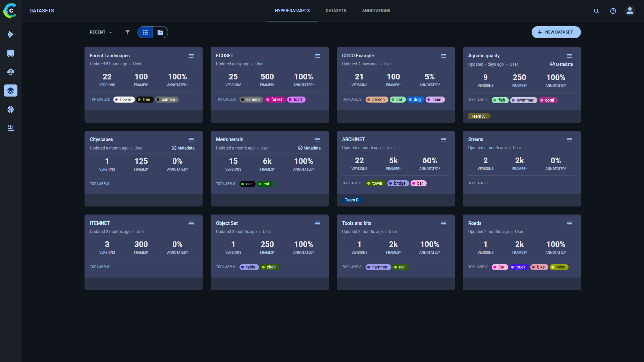Toggle Metadata on the Cityscapes card
The height and width of the screenshot is (362, 644).
183,148
